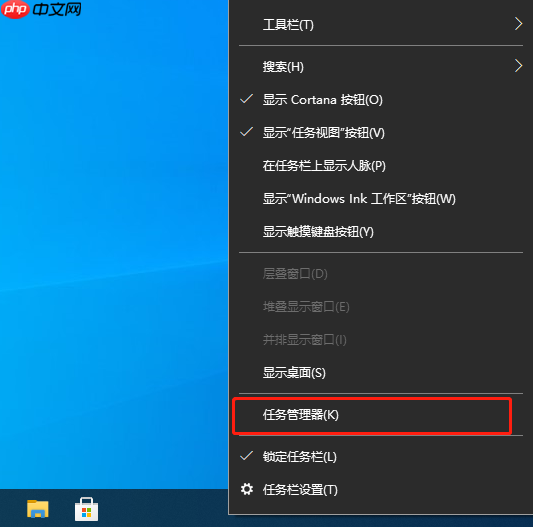533x527 pixels.
Task: Click the gear icon beside 任务栏设置
Action: pyautogui.click(x=247, y=489)
